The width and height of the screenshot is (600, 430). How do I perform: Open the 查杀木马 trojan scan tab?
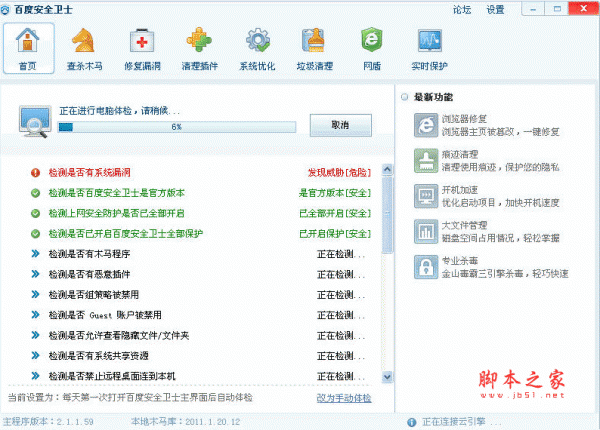click(85, 48)
